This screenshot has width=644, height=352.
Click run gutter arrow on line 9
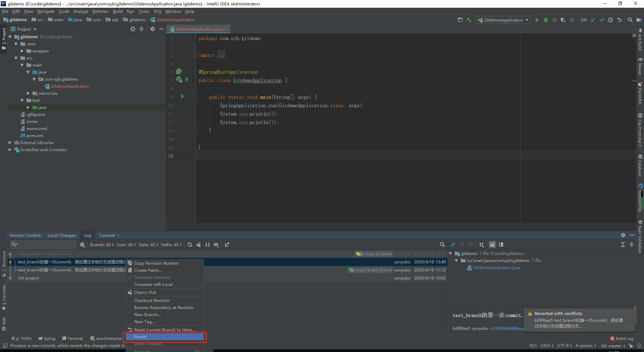(x=183, y=96)
